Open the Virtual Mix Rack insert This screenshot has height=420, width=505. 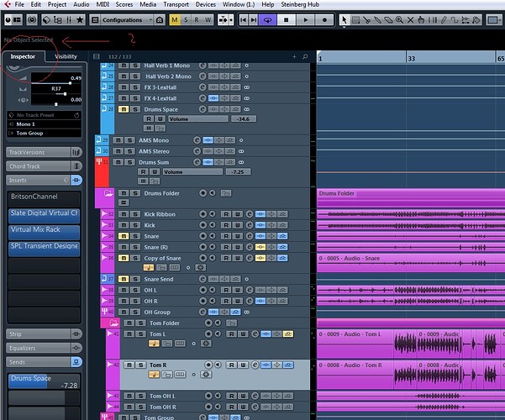45,232
